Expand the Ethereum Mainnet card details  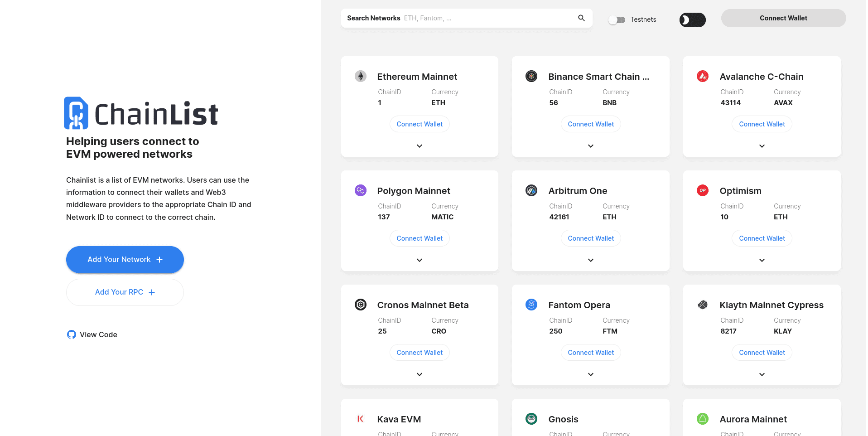pyautogui.click(x=420, y=146)
